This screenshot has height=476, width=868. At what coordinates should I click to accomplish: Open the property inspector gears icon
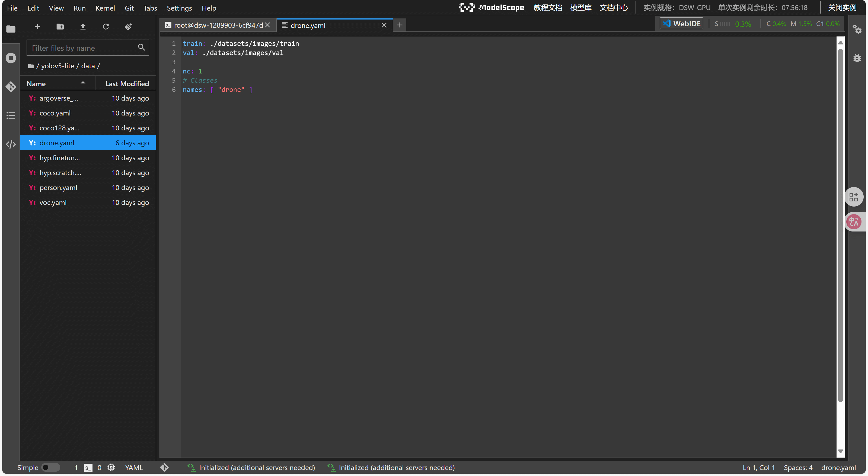tap(857, 29)
